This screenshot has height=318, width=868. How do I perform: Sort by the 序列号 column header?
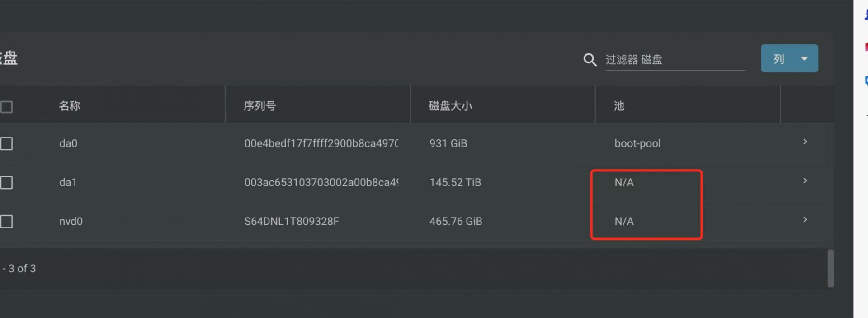259,106
